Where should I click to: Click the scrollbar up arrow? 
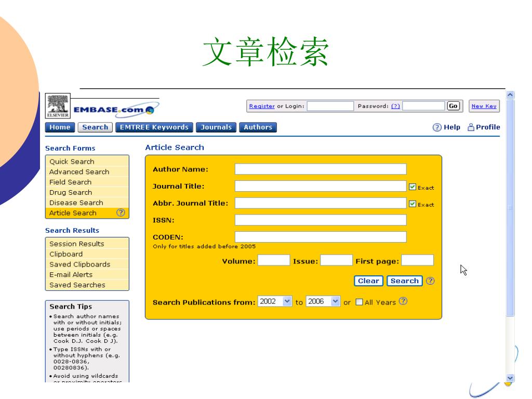click(x=510, y=95)
